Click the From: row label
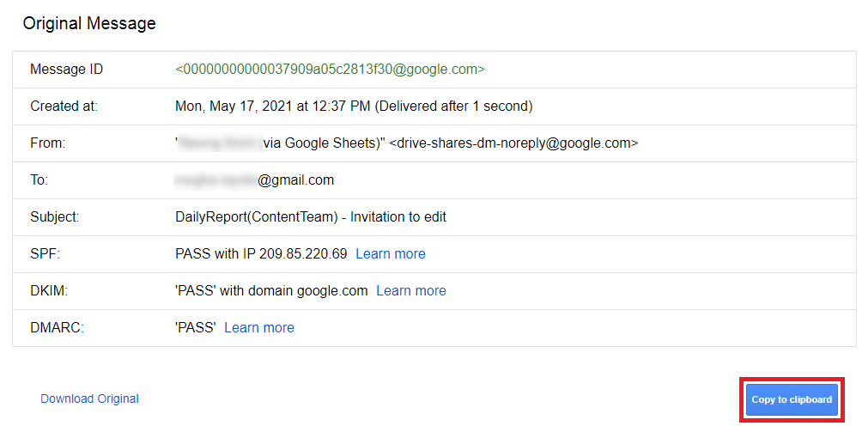The width and height of the screenshot is (868, 432). pos(47,143)
